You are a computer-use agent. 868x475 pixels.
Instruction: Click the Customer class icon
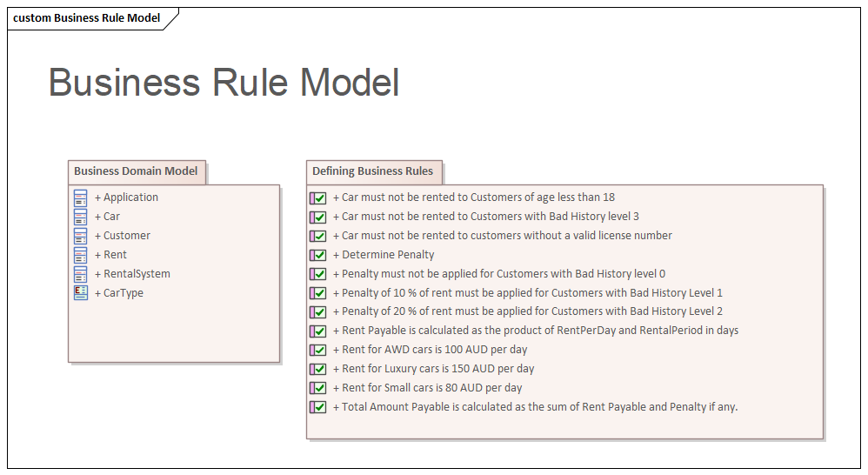pos(81,236)
